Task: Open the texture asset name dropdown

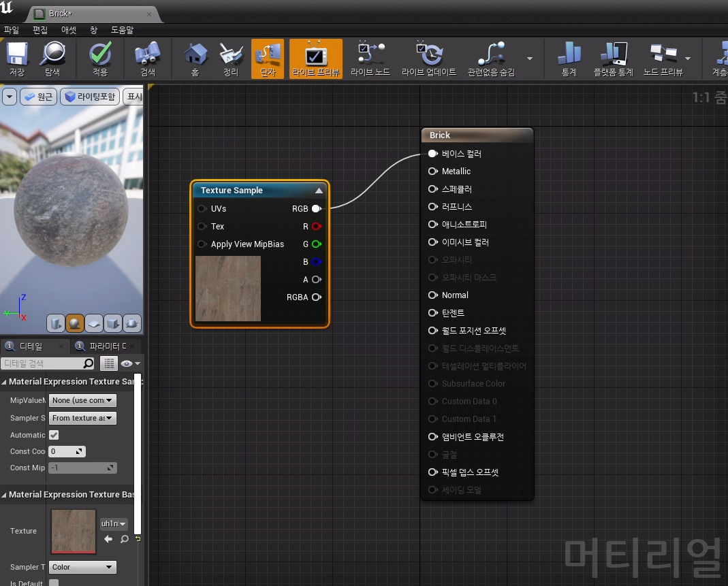Action: 113,524
